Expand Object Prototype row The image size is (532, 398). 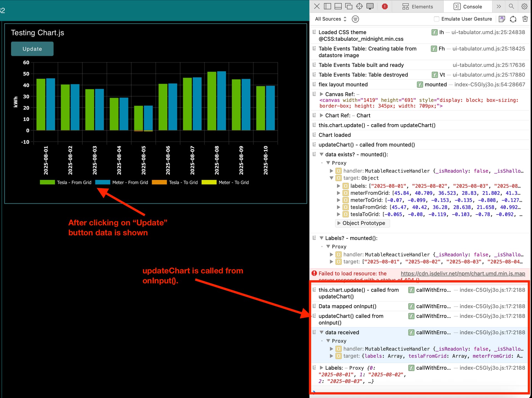[x=363, y=223]
